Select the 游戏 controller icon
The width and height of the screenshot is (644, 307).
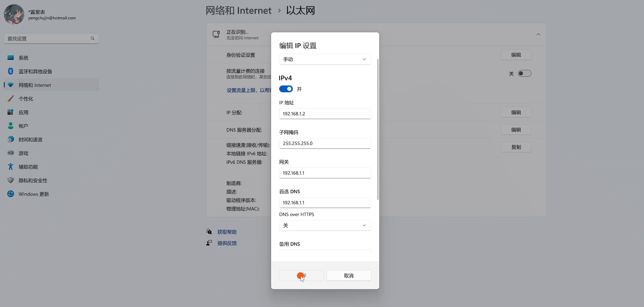tap(11, 153)
